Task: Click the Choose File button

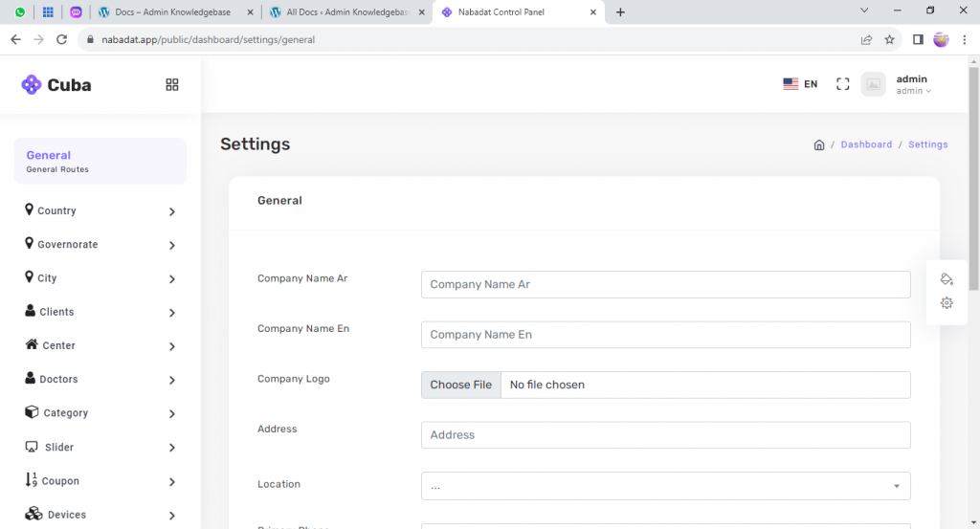Action: pos(461,385)
